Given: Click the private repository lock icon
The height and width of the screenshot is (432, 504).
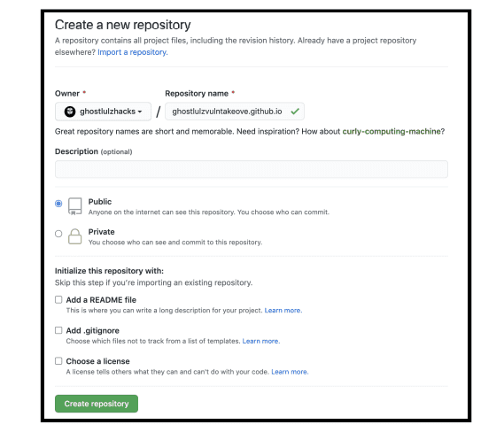Looking at the screenshot, I should (x=75, y=236).
